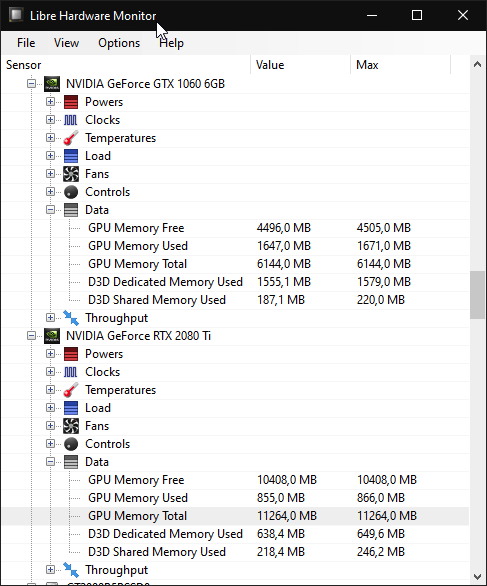Viewport: 487px width, 586px height.
Task: Click the Clocks waveform icon under GTX 1060
Action: (x=71, y=120)
